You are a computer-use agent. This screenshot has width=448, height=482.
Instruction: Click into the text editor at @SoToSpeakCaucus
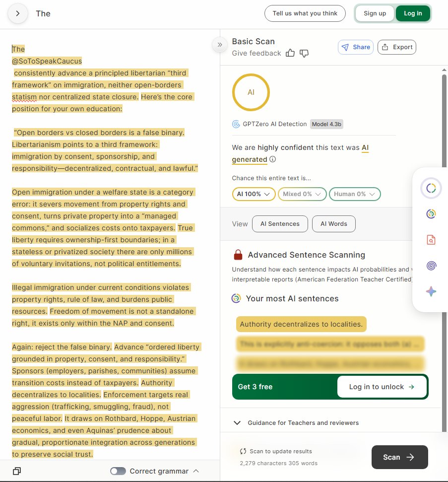point(47,61)
